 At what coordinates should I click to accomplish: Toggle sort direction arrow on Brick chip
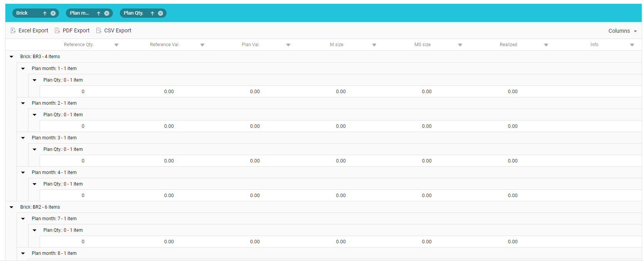(x=45, y=13)
